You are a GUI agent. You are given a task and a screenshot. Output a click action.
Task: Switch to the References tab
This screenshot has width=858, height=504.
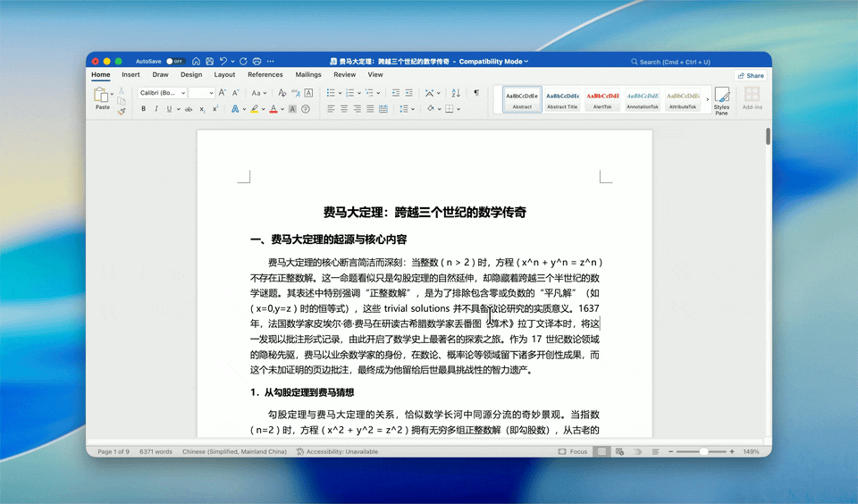point(265,75)
